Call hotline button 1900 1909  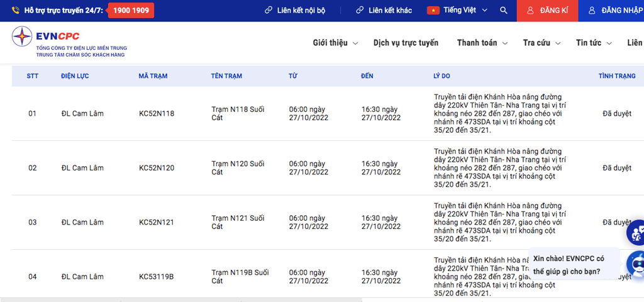coord(131,11)
